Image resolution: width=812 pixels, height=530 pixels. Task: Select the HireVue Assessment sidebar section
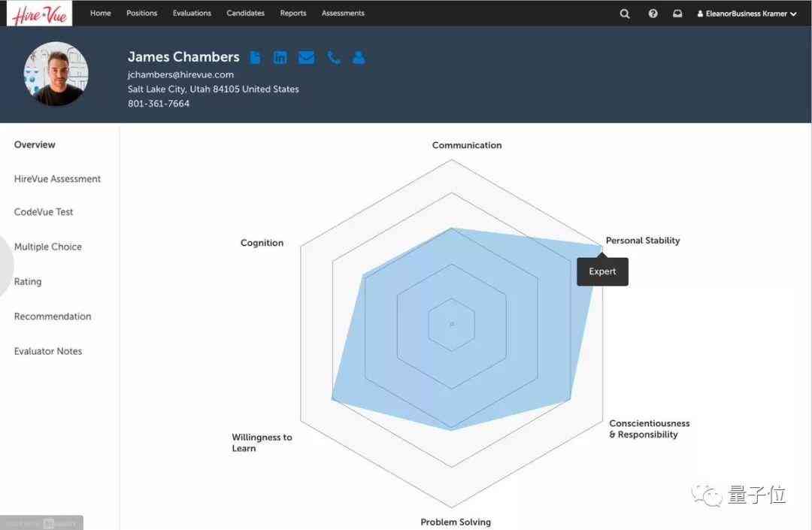(x=57, y=179)
